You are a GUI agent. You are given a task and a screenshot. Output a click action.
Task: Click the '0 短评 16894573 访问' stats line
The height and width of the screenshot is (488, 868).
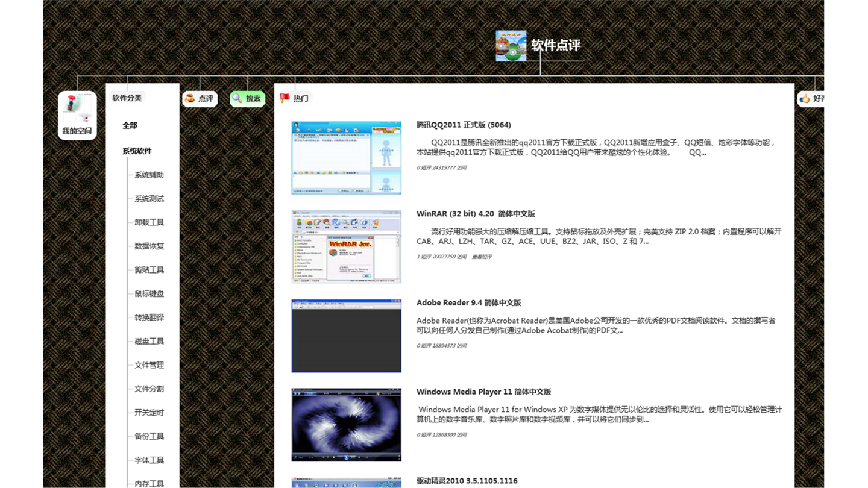(441, 346)
